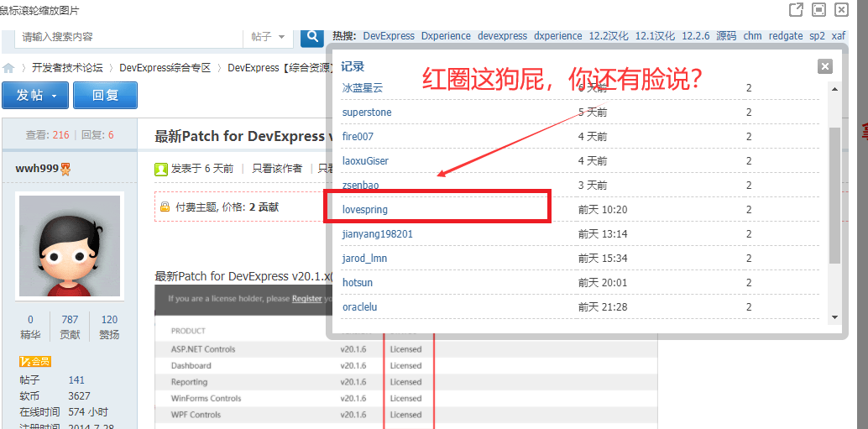
Task: Click records scrollbar up arrow
Action: tap(834, 88)
